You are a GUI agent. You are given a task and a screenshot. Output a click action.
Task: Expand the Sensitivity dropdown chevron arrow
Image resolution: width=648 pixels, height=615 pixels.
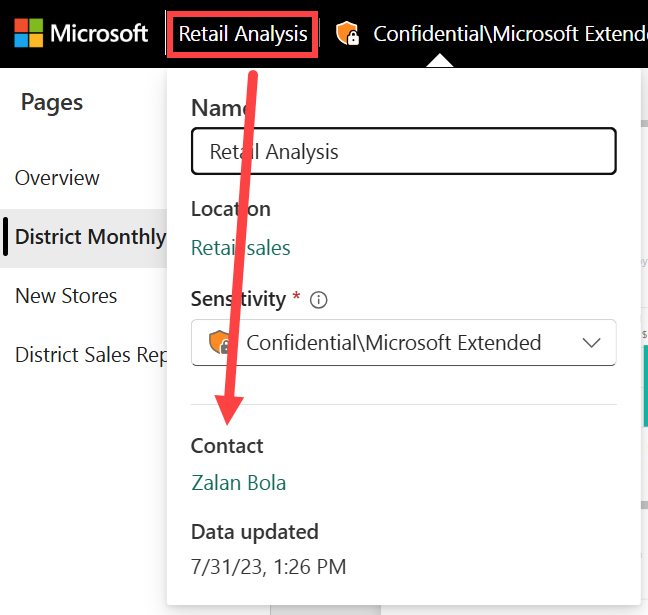591,343
